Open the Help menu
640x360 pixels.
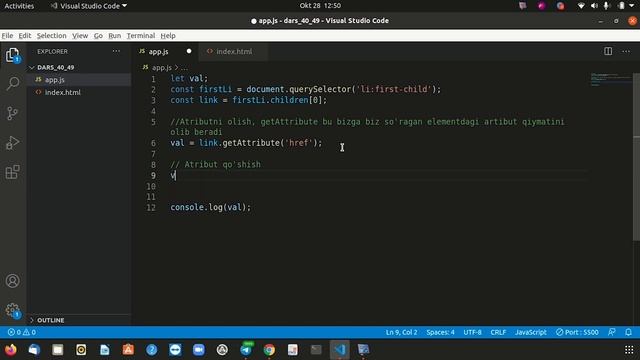pyautogui.click(x=168, y=36)
